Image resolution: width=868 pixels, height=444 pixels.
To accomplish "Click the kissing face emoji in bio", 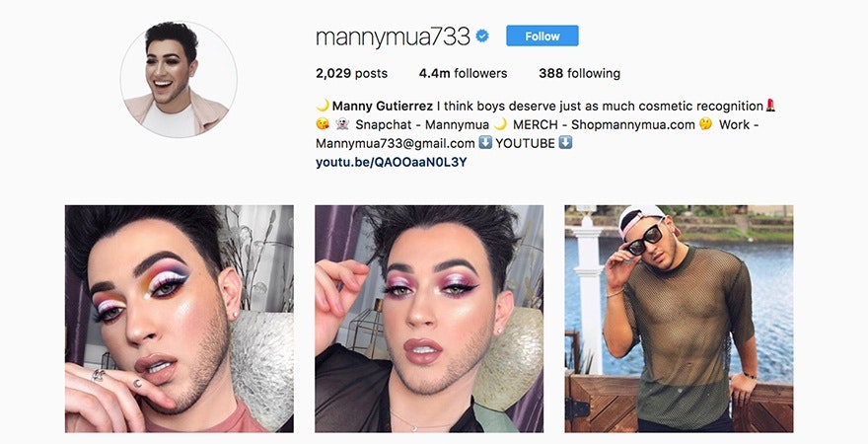I will coord(323,124).
